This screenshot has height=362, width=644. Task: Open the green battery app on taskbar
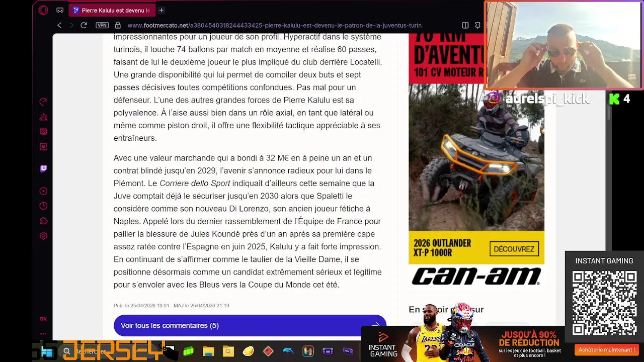point(188,351)
